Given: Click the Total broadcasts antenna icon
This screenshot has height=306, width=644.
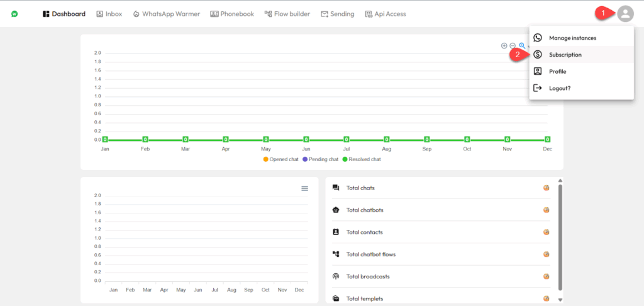Looking at the screenshot, I should coord(336,276).
